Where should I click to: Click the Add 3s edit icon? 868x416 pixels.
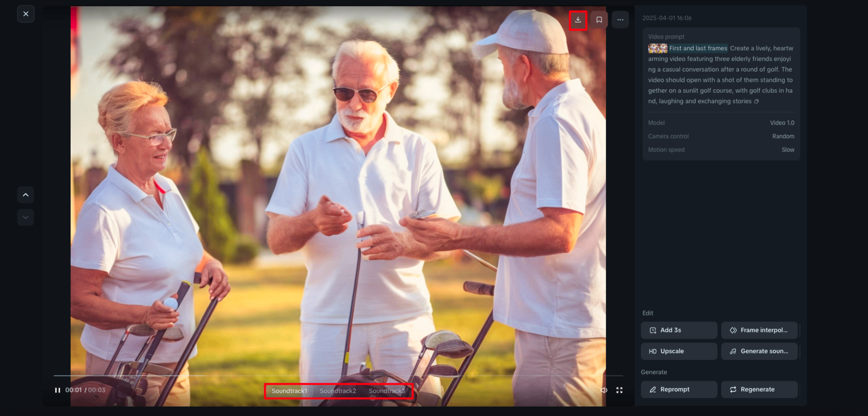click(653, 330)
